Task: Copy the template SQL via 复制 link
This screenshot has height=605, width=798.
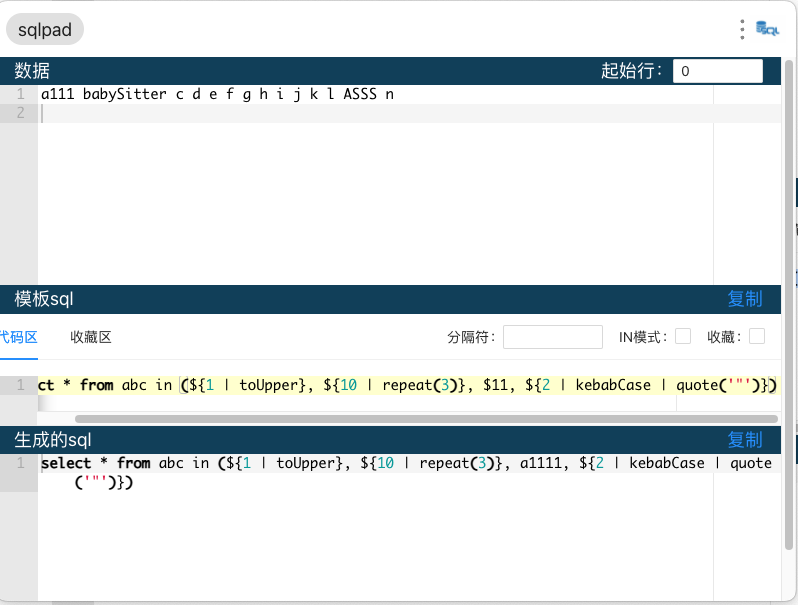Action: pyautogui.click(x=744, y=299)
